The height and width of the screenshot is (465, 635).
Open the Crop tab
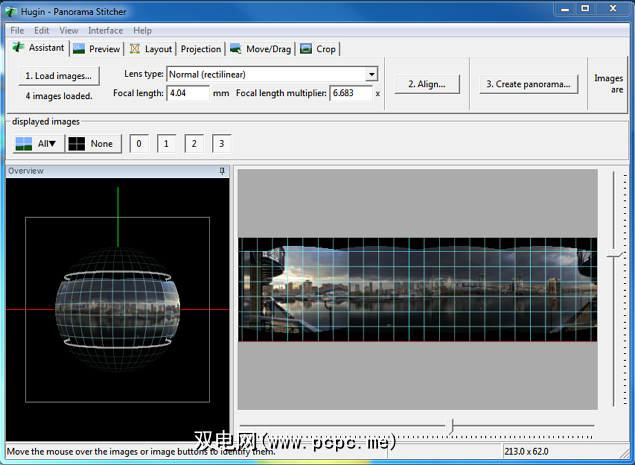[319, 48]
